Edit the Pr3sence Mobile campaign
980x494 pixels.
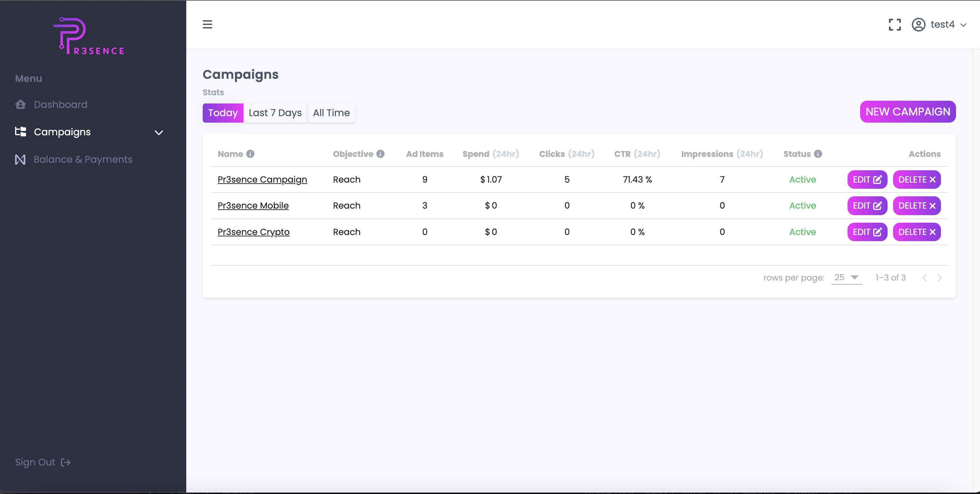coord(867,206)
